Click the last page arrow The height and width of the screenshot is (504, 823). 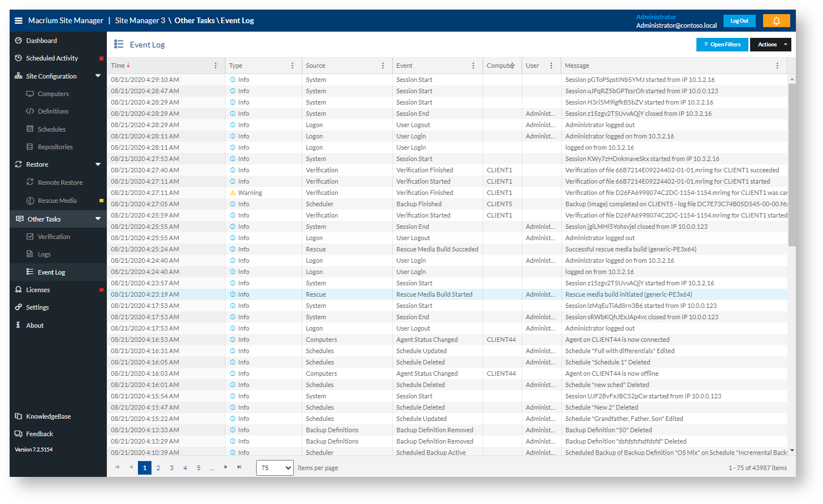[x=239, y=467]
